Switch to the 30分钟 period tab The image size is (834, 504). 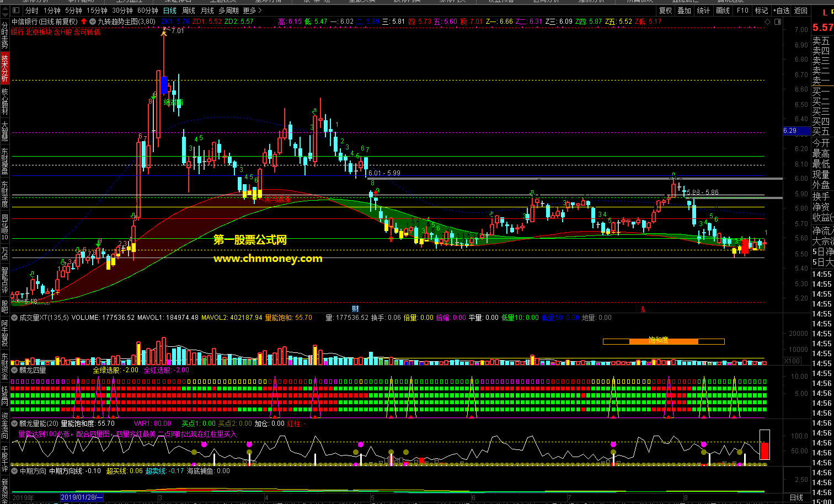coord(122,10)
